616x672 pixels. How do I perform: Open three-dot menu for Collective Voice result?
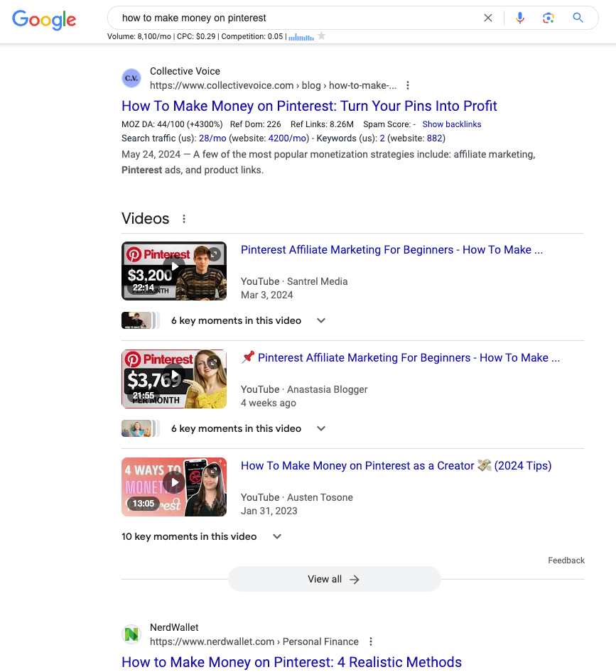coord(408,85)
